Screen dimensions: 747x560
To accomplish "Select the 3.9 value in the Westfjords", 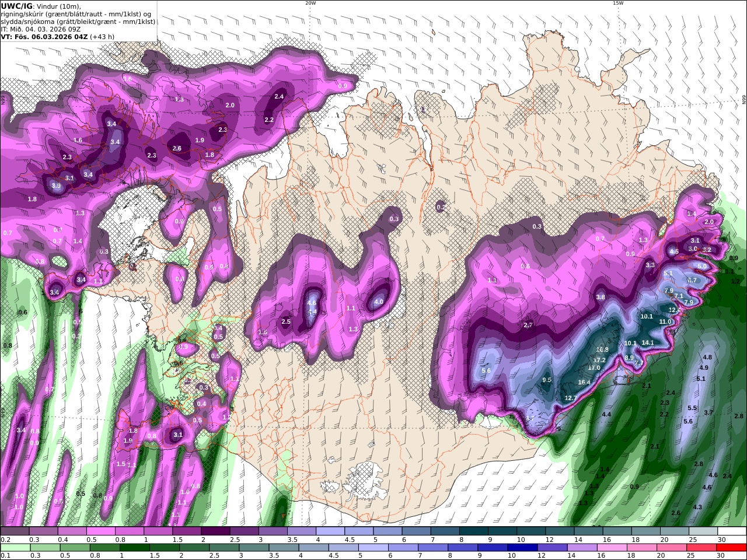I will (x=56, y=185).
